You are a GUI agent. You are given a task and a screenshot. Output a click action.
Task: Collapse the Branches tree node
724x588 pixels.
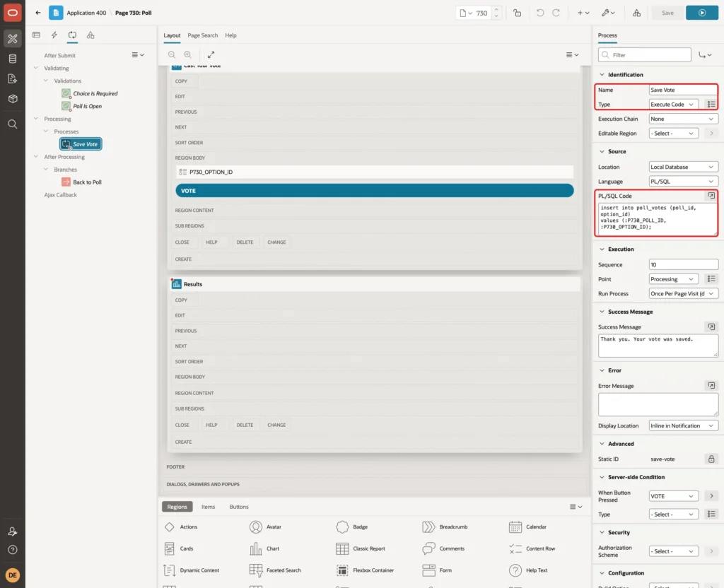pyautogui.click(x=46, y=170)
